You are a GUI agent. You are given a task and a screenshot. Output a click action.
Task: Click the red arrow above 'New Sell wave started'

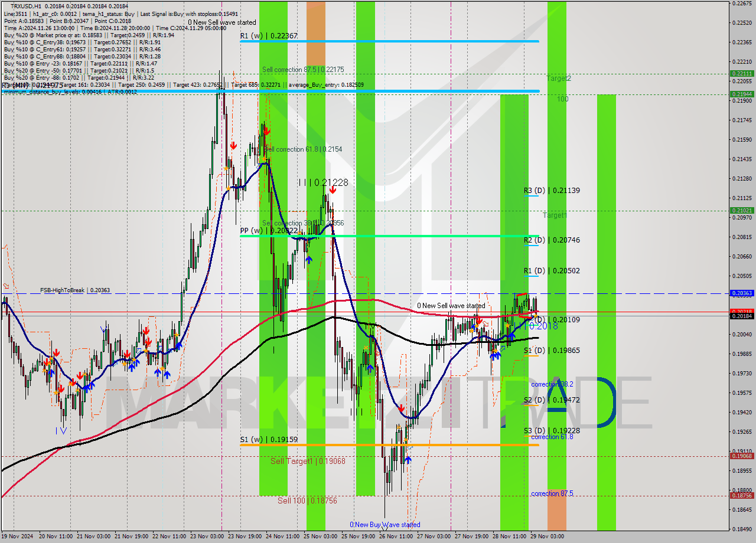pos(478,319)
